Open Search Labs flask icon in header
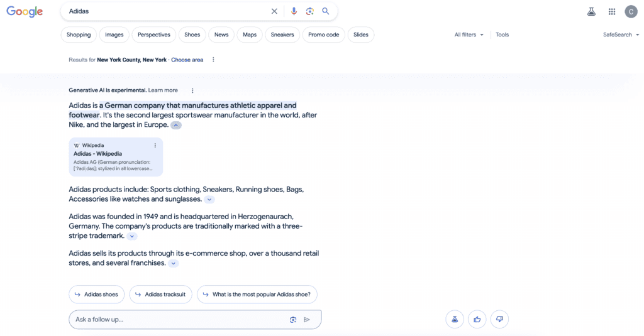Image resolution: width=644 pixels, height=336 pixels. click(591, 11)
